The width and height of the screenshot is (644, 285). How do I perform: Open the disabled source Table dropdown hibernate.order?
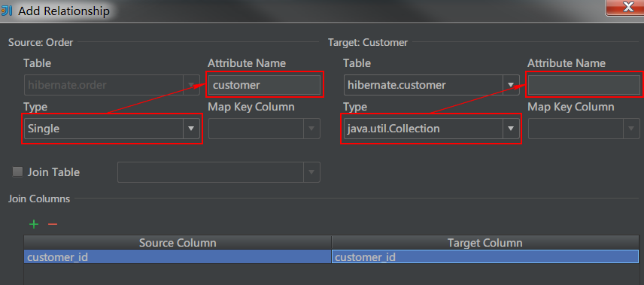(x=111, y=85)
